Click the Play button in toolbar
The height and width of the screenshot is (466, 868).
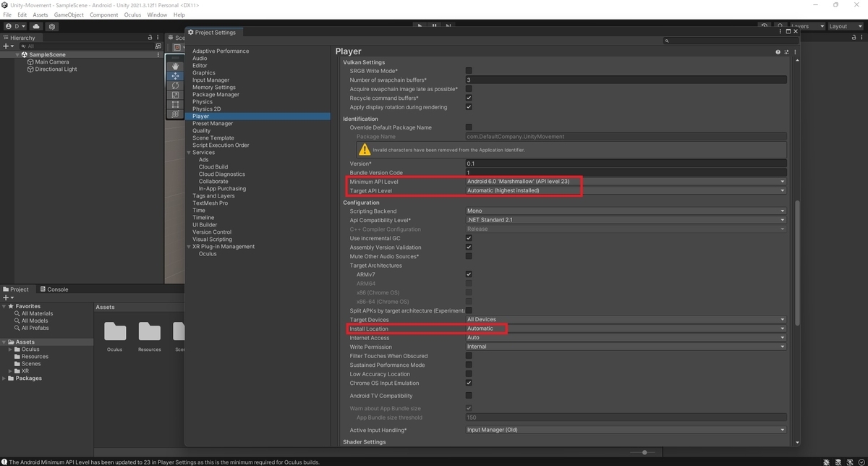(420, 26)
